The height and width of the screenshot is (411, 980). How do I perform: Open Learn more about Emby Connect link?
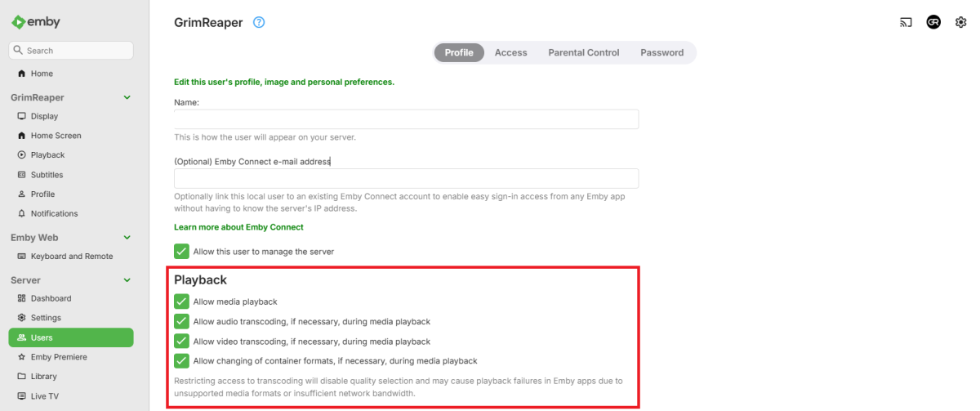pos(238,227)
